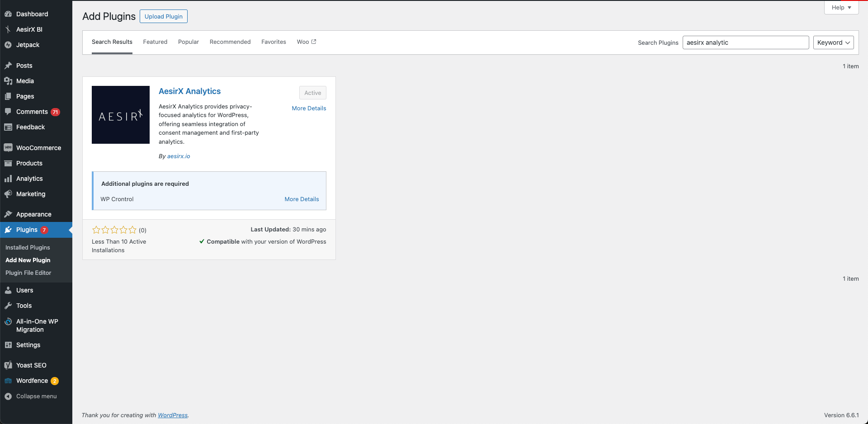This screenshot has height=424, width=868.
Task: Open the Dashboard
Action: coord(32,14)
